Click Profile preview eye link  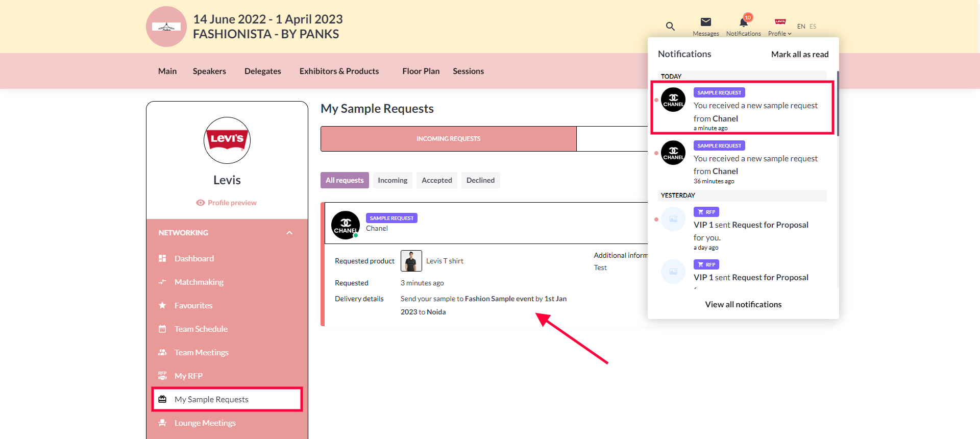(x=227, y=203)
